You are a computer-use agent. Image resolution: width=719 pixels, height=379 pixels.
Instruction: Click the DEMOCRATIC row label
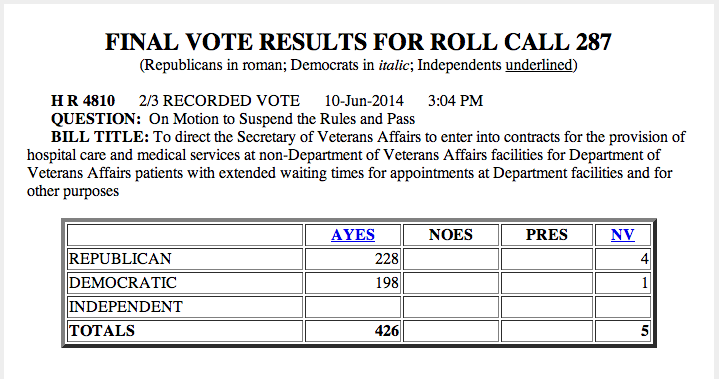point(122,283)
